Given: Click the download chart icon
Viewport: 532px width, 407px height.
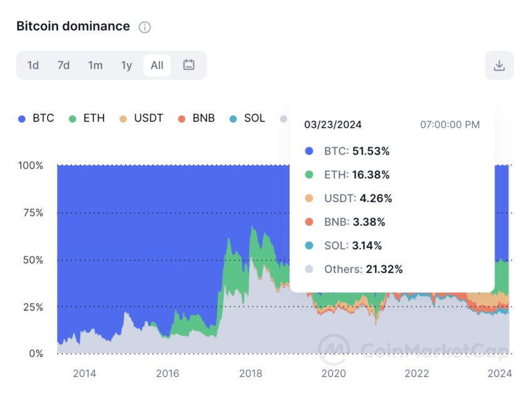Looking at the screenshot, I should pyautogui.click(x=499, y=65).
